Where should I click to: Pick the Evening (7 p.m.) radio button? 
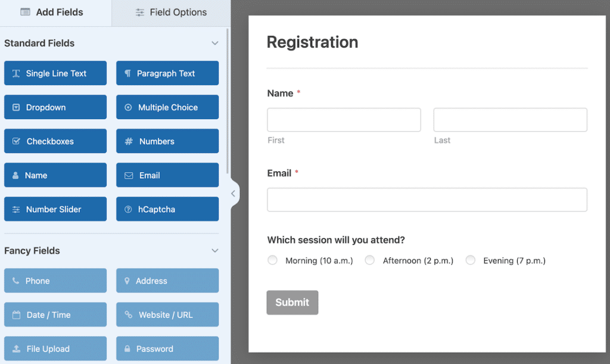[470, 260]
